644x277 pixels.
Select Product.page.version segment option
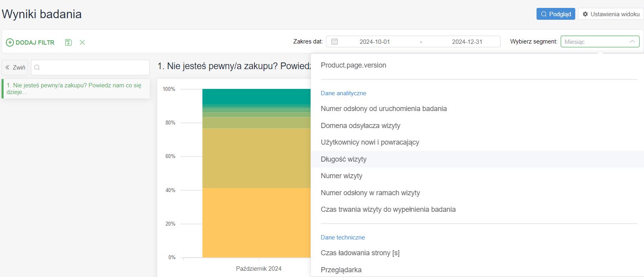[x=477, y=65]
